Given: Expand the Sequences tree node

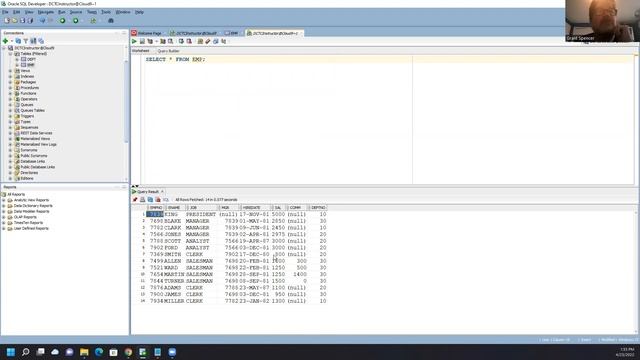Looking at the screenshot, I should (10, 127).
